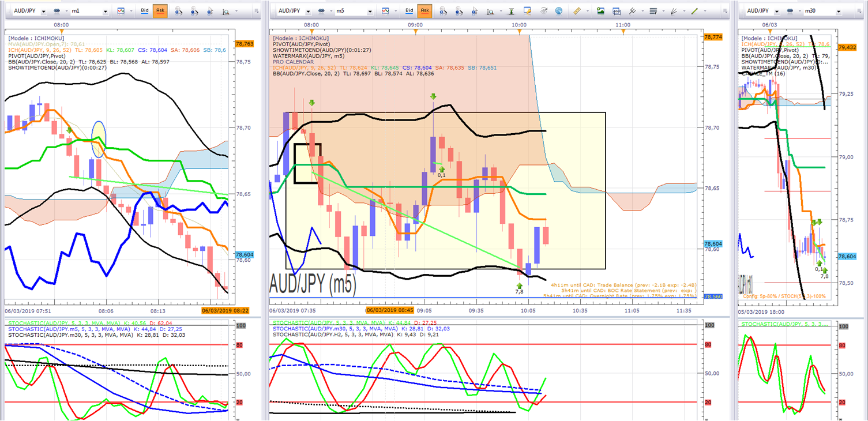Click the save chart image icon
The image size is (868, 421).
tap(600, 11)
